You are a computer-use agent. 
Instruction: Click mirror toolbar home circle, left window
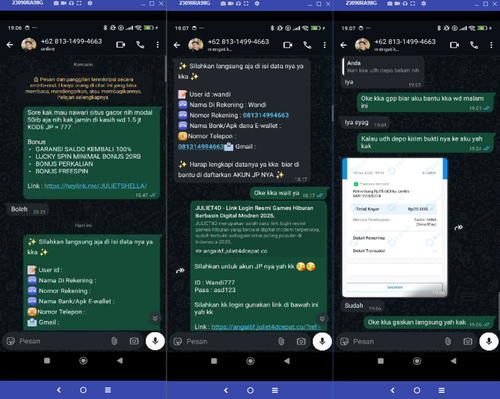83,390
